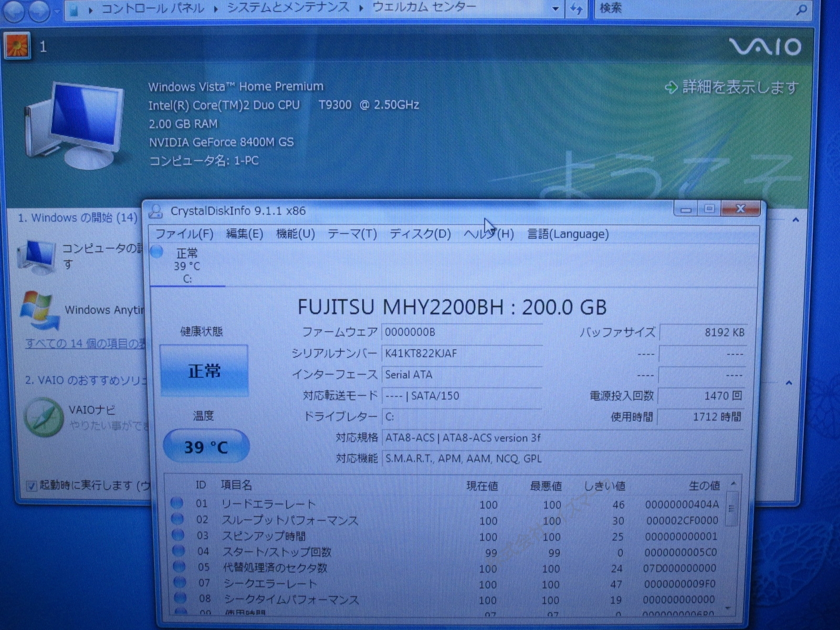Expand the address bar history dropdown arrow
The height and width of the screenshot is (630, 840).
coord(555,9)
